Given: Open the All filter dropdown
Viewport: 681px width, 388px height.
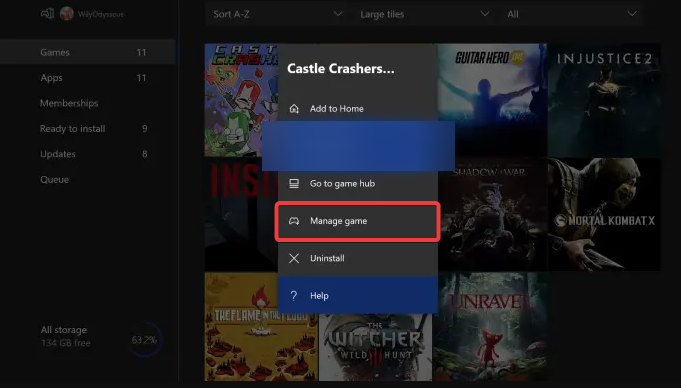Looking at the screenshot, I should point(572,14).
